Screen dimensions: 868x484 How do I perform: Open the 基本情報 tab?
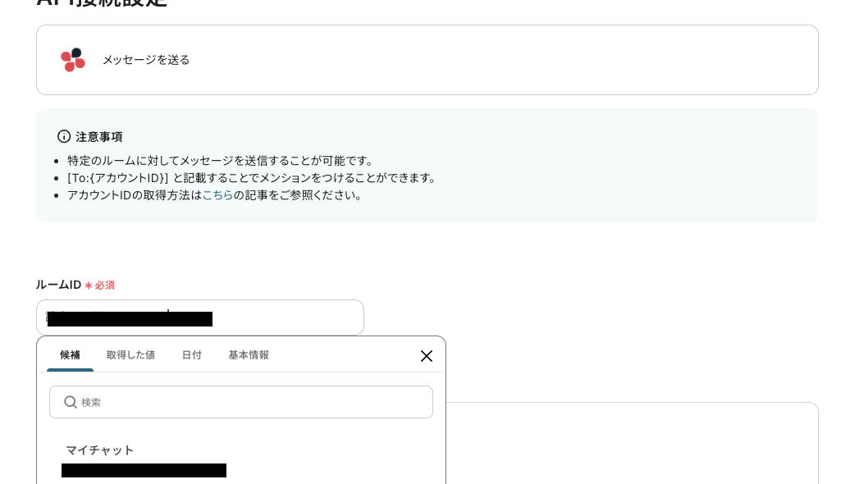[x=249, y=355]
